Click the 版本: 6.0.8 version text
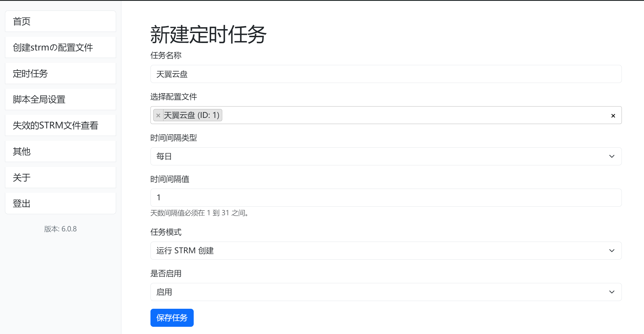The width and height of the screenshot is (644, 334). click(x=60, y=229)
